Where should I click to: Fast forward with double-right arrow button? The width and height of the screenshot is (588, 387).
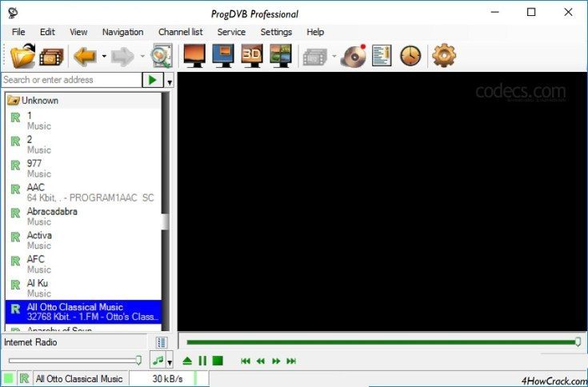276,361
